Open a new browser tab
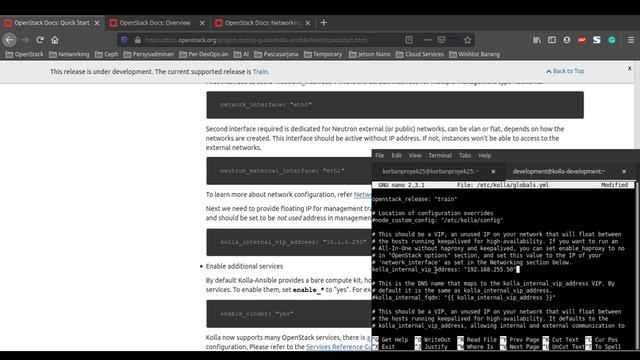Screen dimensions: 640x360 324,23
